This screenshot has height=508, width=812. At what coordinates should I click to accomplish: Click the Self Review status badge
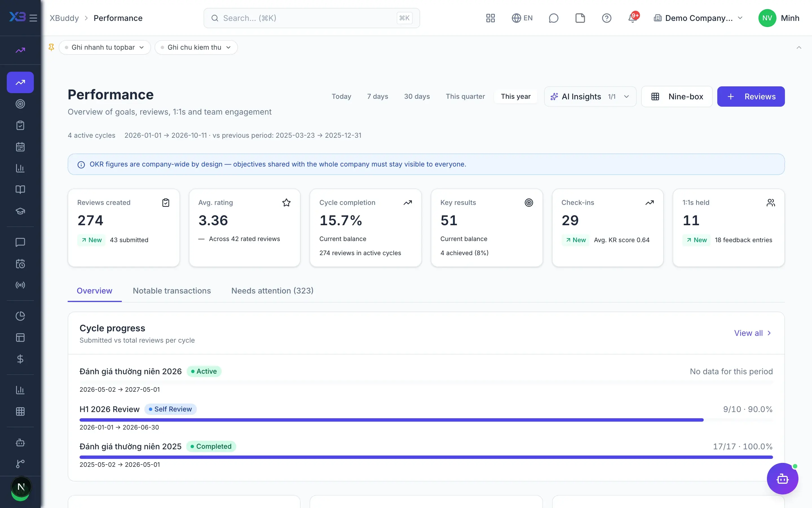(x=171, y=409)
